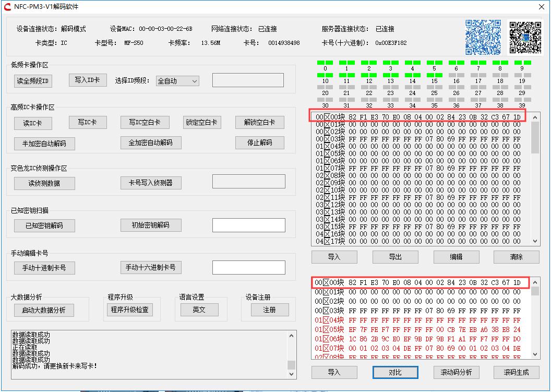Image resolution: width=551 pixels, height=392 pixels.
Task: Click 停止解码 to stop decoding
Action: [x=259, y=142]
